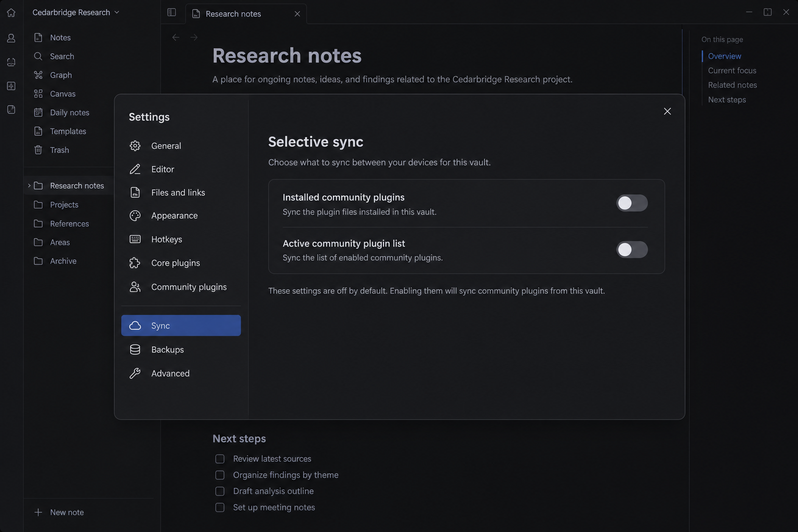Close the Settings dialog
Screen dimensions: 798x532
tap(667, 111)
